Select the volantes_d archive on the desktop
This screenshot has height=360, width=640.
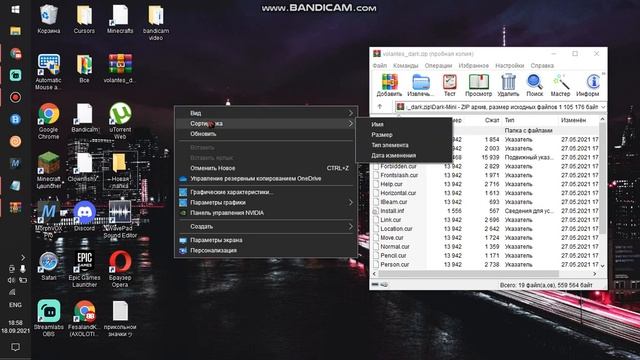click(120, 68)
